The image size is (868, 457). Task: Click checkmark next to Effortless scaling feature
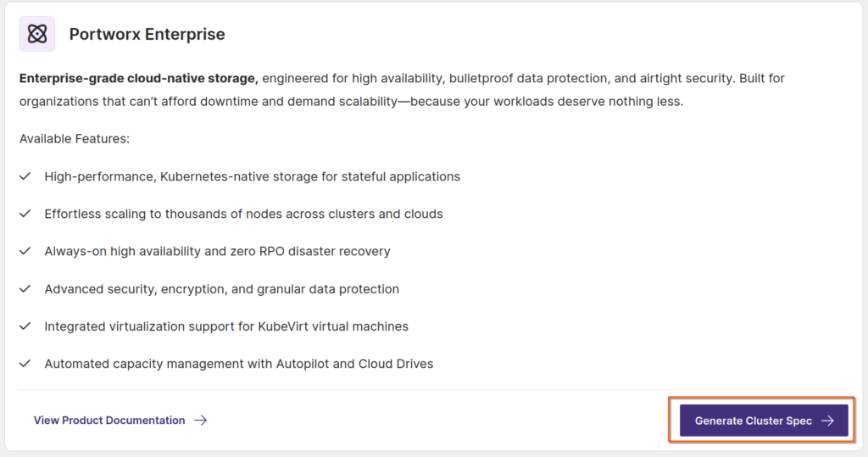[25, 214]
